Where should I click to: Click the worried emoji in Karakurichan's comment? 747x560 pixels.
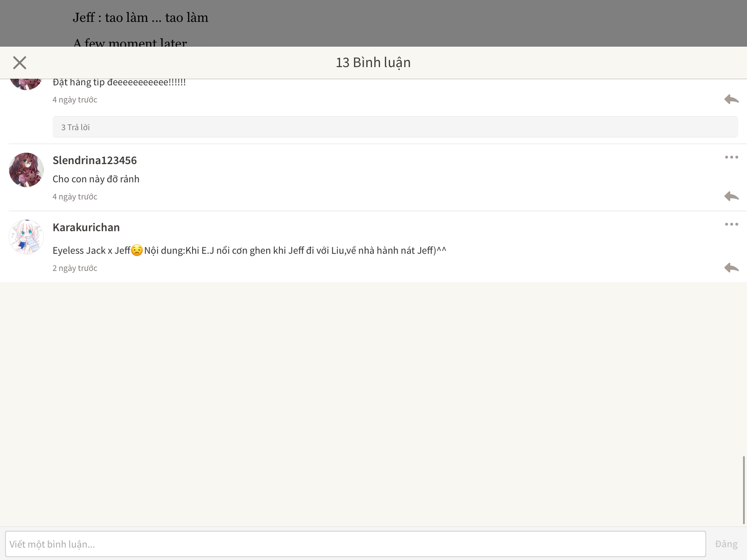(137, 250)
